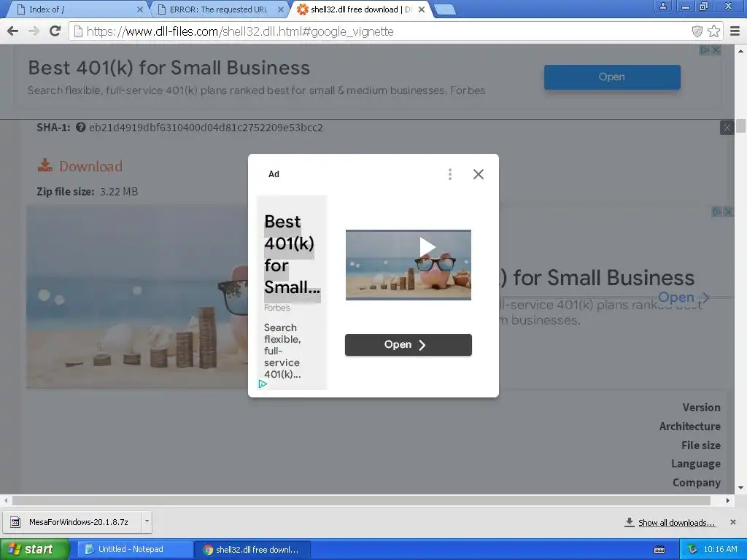Click the SHA-1 help question mark icon
The height and width of the screenshot is (560, 747).
coord(80,127)
